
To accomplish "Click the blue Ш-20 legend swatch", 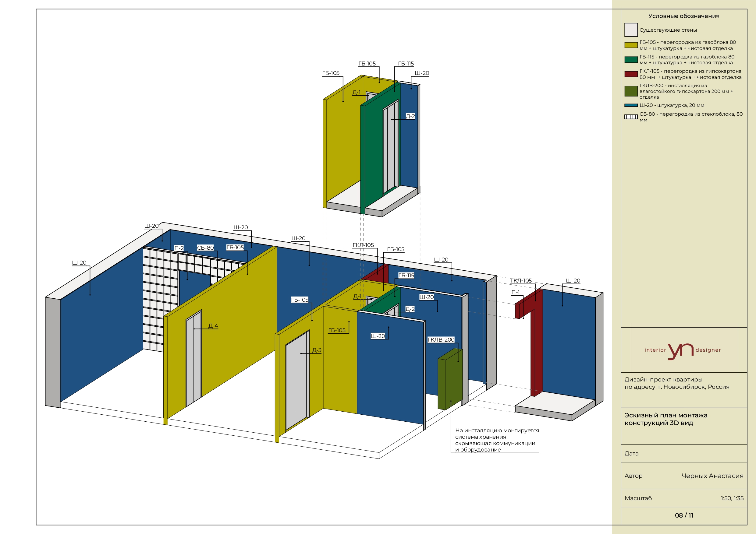I will [631, 105].
